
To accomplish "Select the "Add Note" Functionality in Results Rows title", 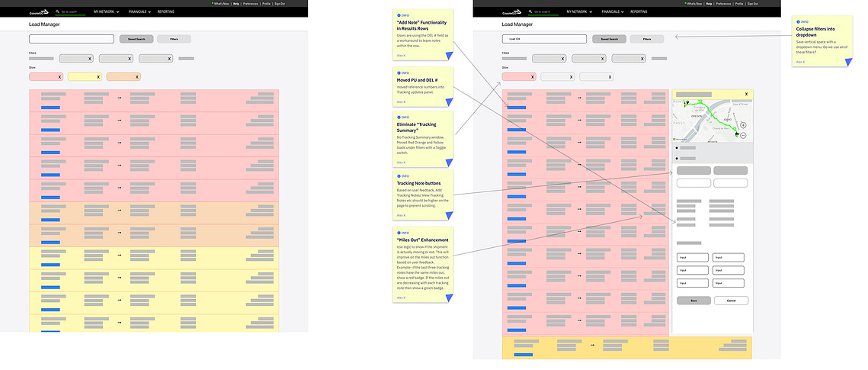I will pos(422,25).
